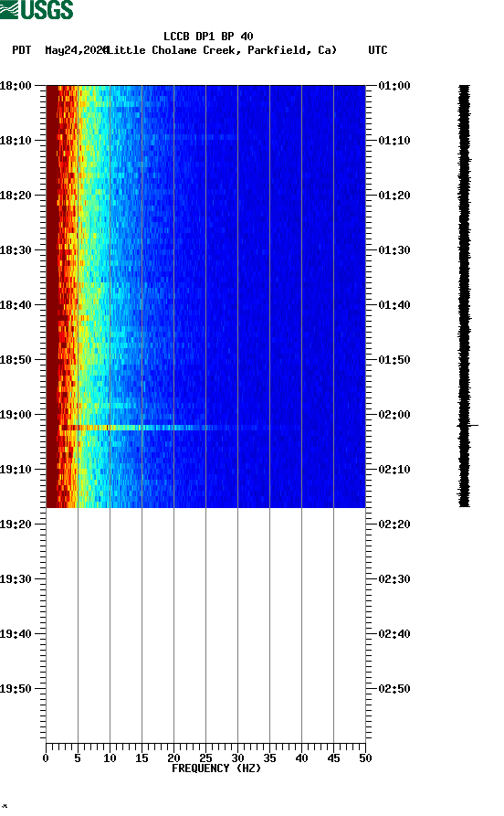Screen dimensions: 504x816
Task: Click the 02:30 UTC time label
Action: coord(394,578)
